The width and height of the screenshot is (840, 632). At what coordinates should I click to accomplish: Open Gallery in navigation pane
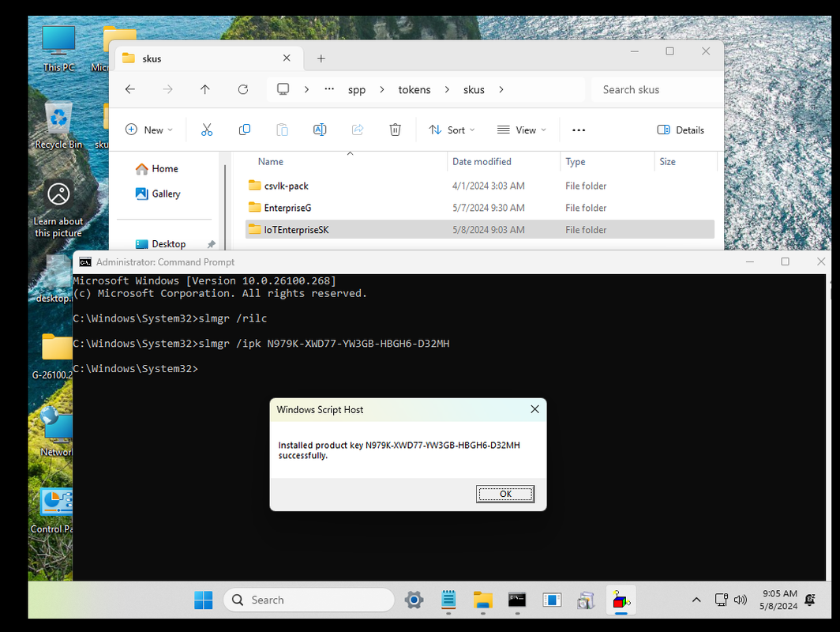tap(158, 194)
